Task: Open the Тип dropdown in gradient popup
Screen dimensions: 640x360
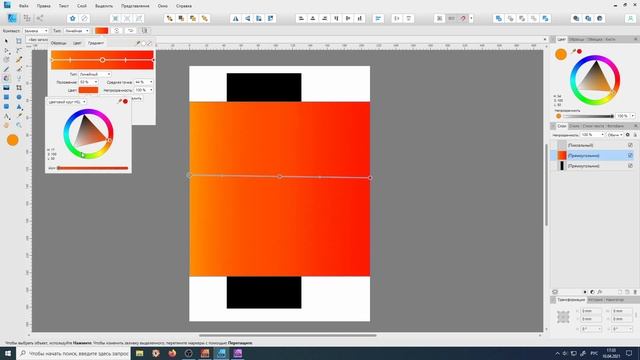Action: pyautogui.click(x=95, y=74)
